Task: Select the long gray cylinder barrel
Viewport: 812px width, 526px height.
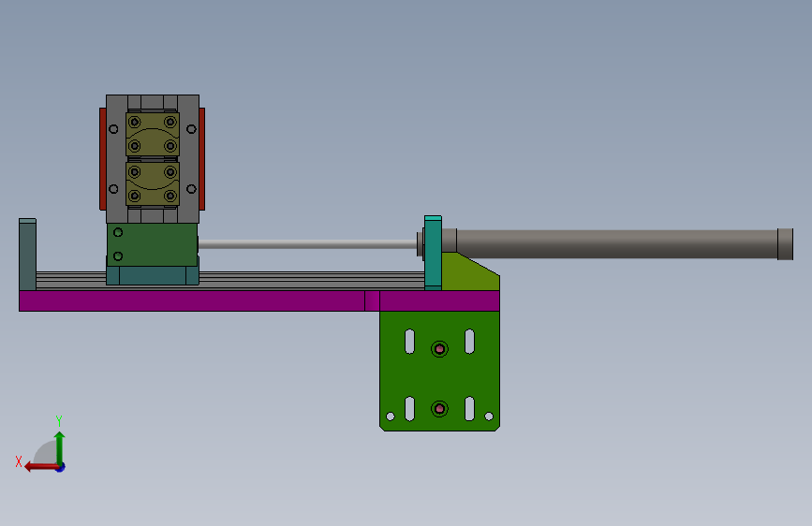Action: [x=616, y=244]
